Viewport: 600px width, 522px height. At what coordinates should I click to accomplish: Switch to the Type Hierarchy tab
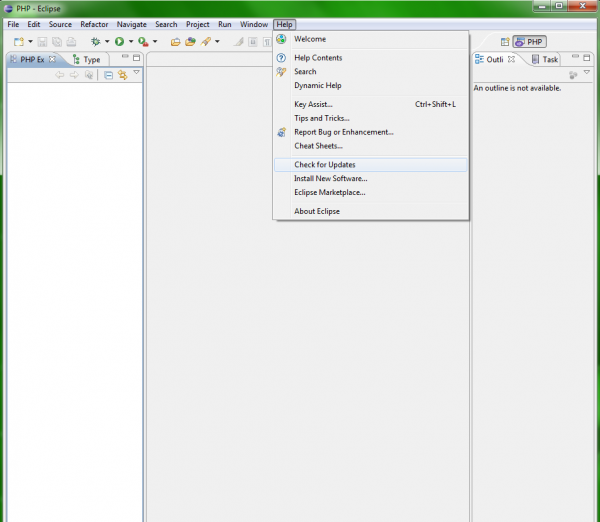tap(87, 59)
